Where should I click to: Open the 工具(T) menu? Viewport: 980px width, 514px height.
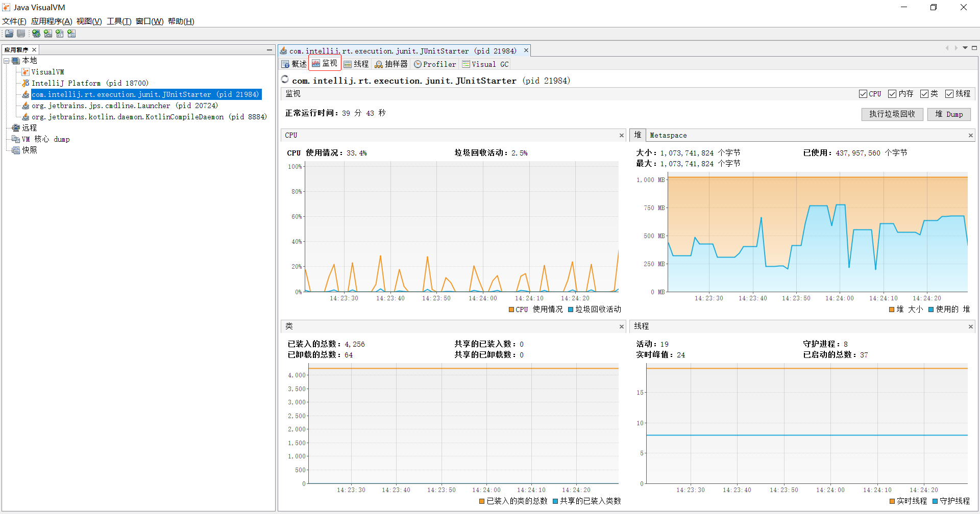pos(119,21)
